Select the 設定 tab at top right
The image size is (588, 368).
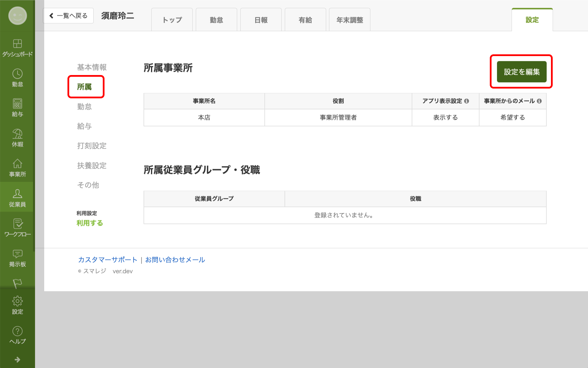(x=532, y=20)
